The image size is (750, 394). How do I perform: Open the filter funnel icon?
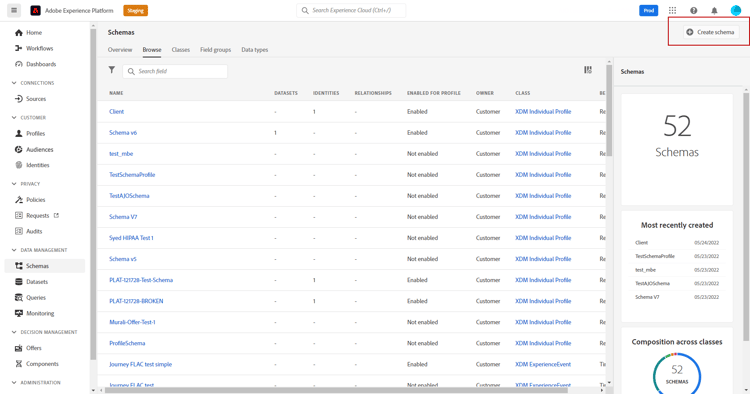pos(111,70)
